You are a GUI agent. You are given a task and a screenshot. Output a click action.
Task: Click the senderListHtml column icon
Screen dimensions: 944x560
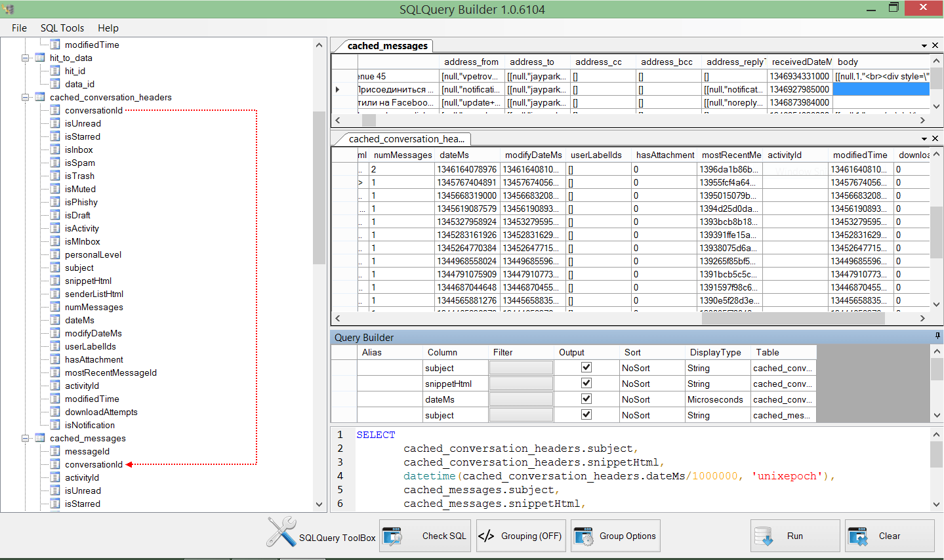point(56,294)
